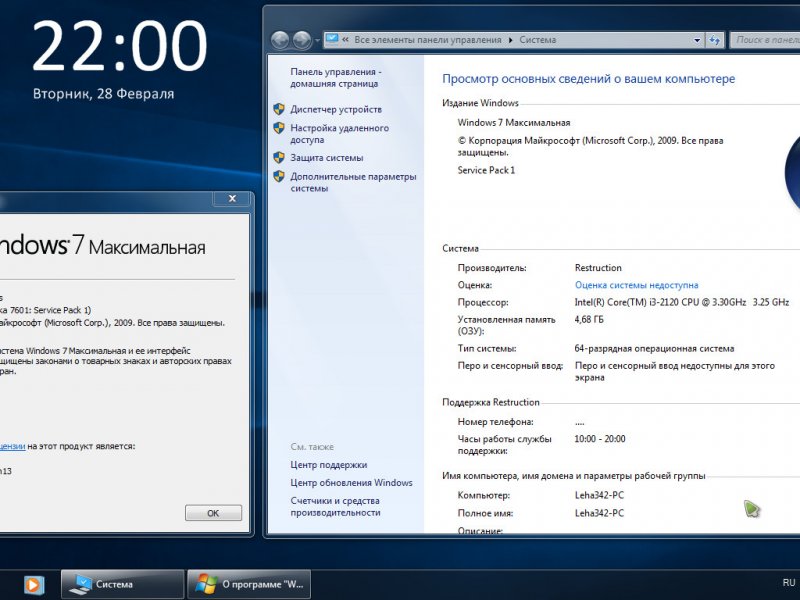The width and height of the screenshot is (800, 600).
Task: Open 'Настройка удаленного доступа' link
Action: (x=339, y=134)
